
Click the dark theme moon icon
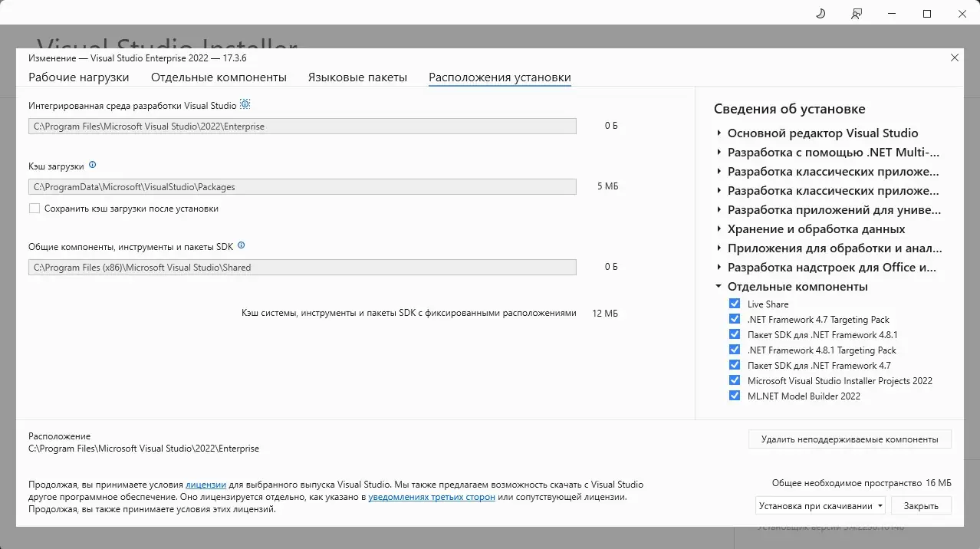pyautogui.click(x=821, y=14)
